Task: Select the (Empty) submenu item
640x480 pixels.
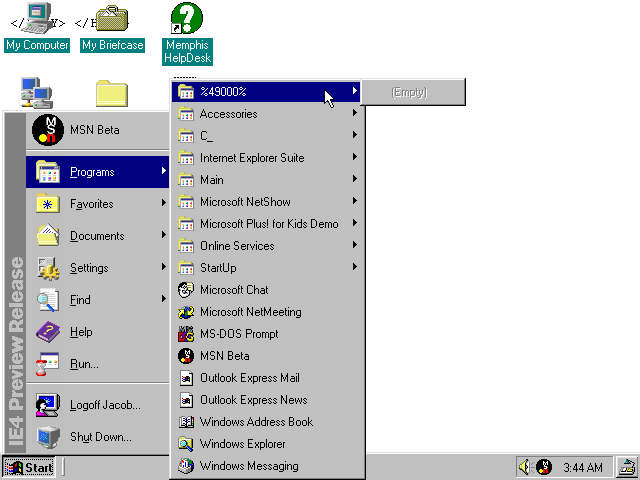Action: click(x=413, y=92)
